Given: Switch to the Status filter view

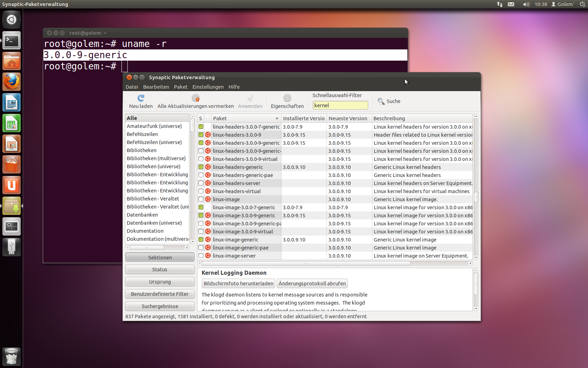Looking at the screenshot, I should [160, 269].
